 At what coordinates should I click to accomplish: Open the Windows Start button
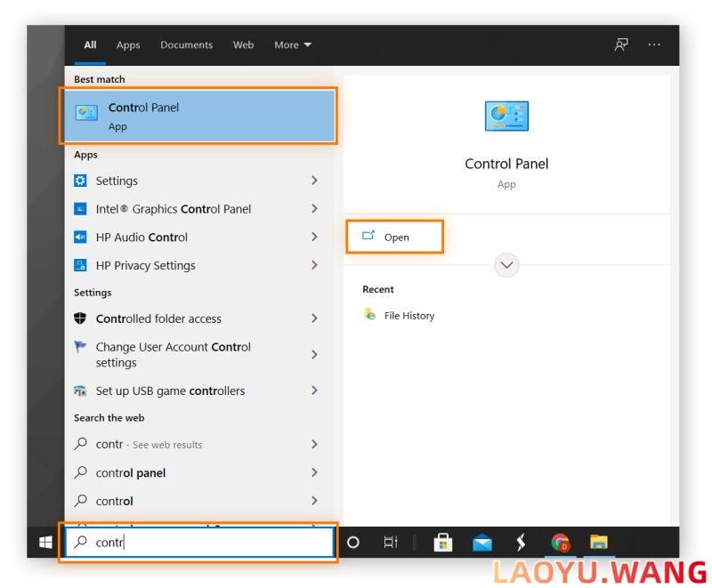coord(45,542)
